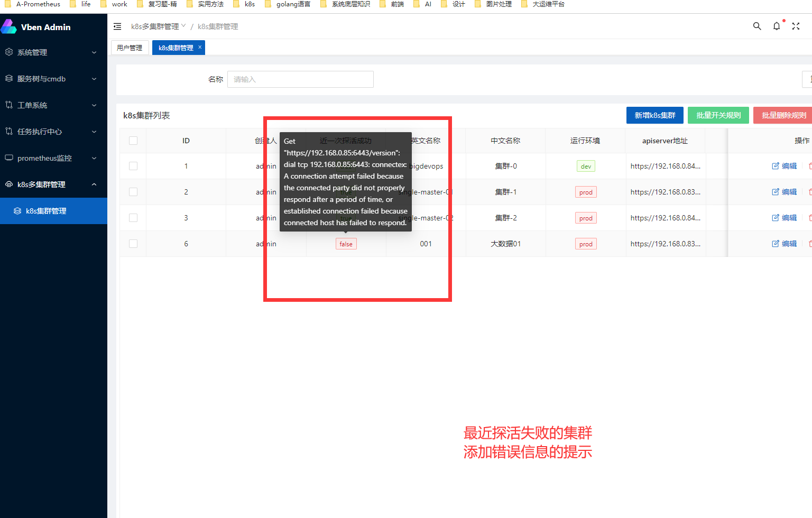Click edit pencil icon for 大数据01 row
The width and height of the screenshot is (812, 518).
(x=776, y=244)
